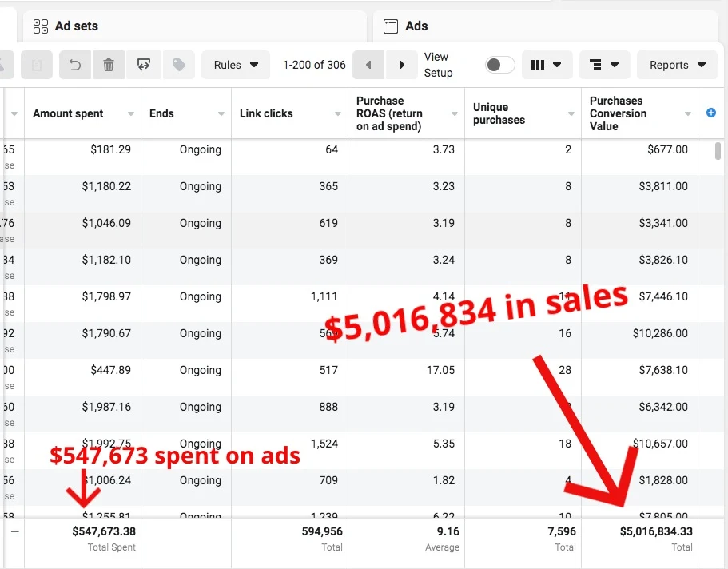Go to previous page of results
Screen dimensions: 728x569
pyautogui.click(x=368, y=65)
